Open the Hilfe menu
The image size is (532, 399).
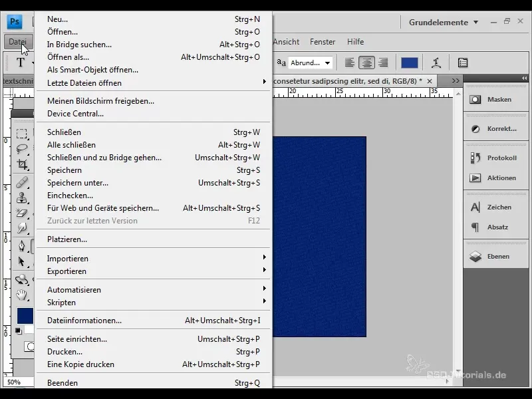[x=355, y=42]
